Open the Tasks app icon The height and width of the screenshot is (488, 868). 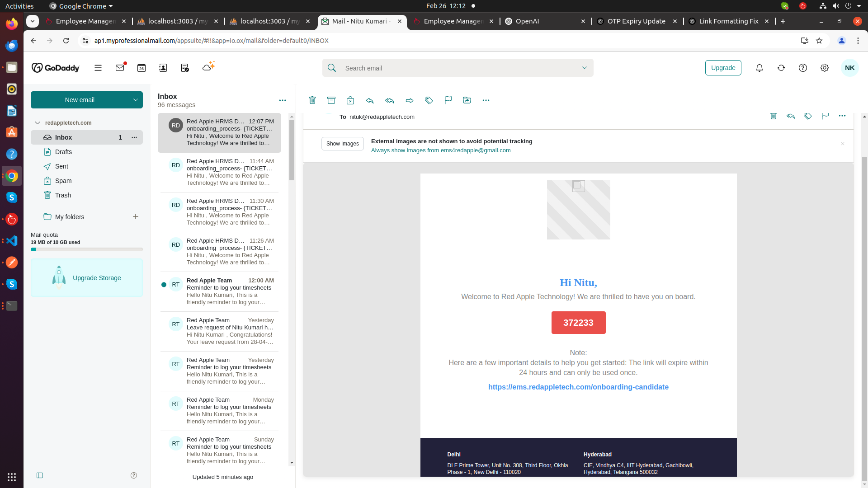[x=185, y=68]
